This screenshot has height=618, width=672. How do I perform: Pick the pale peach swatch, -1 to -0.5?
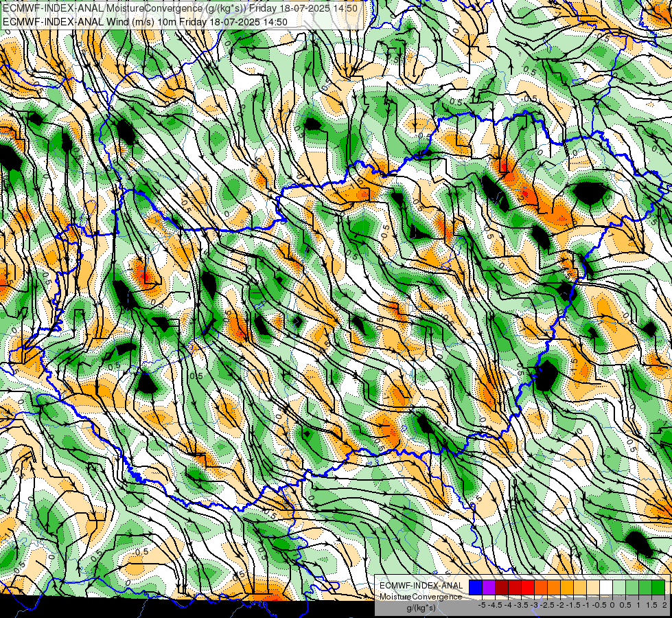pyautogui.click(x=592, y=587)
